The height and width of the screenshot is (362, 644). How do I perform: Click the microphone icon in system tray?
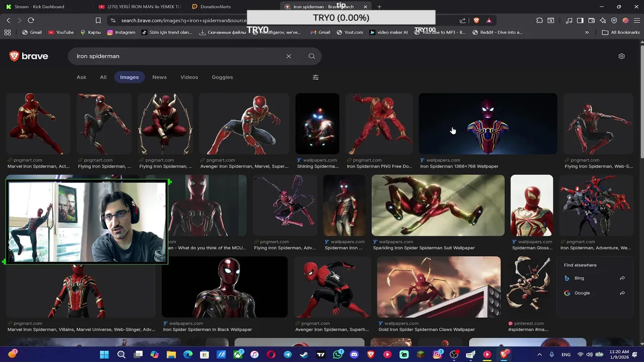pyautogui.click(x=552, y=354)
